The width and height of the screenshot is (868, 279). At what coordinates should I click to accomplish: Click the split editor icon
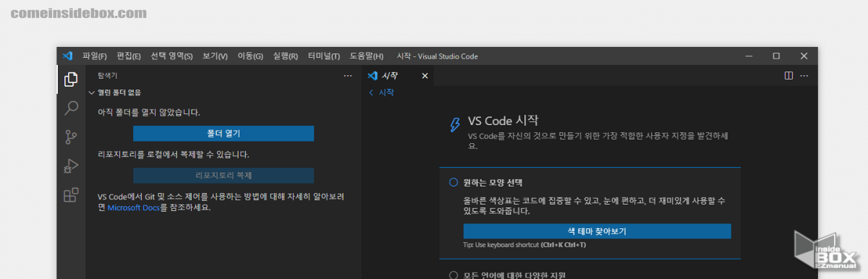[x=789, y=75]
